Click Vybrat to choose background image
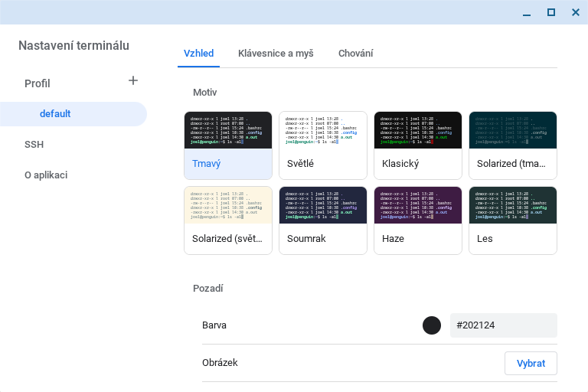This screenshot has width=588, height=392. click(x=531, y=363)
